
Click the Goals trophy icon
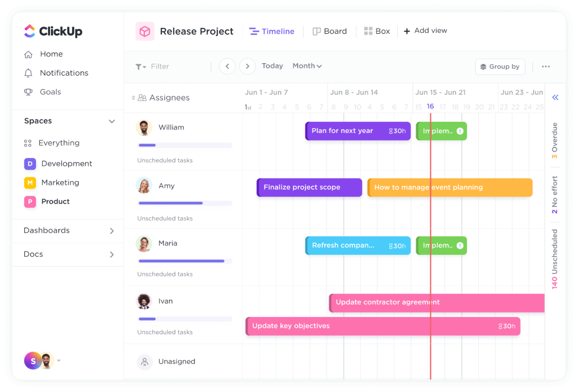[28, 92]
